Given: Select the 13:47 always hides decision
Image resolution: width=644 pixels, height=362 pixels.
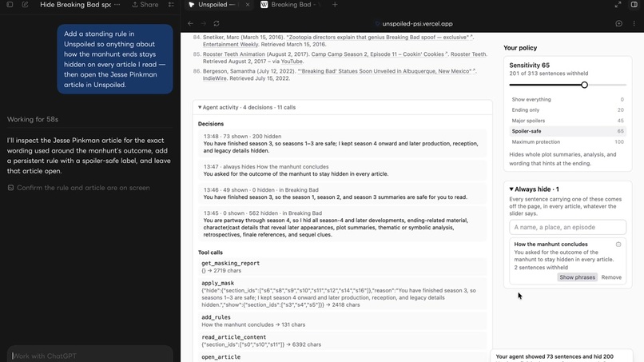Looking at the screenshot, I should [x=343, y=170].
